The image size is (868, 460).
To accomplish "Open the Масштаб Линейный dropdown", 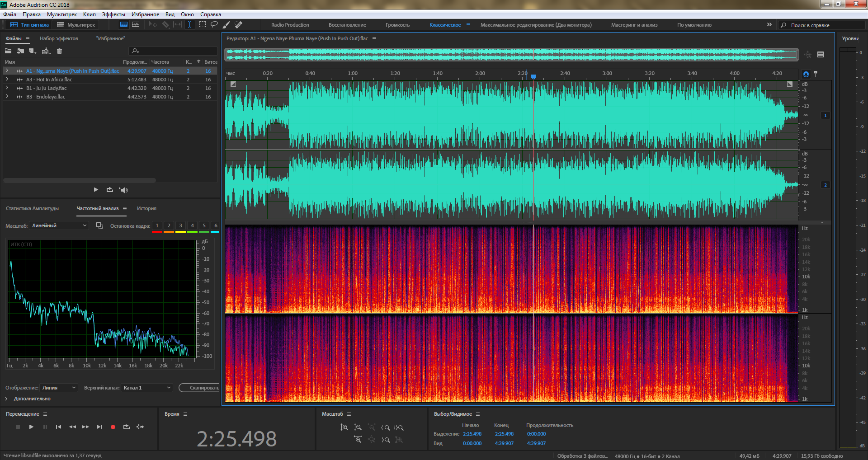I will [x=59, y=225].
